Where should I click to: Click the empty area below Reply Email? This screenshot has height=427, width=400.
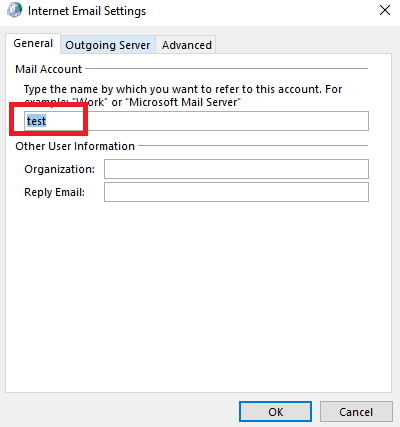(198, 297)
